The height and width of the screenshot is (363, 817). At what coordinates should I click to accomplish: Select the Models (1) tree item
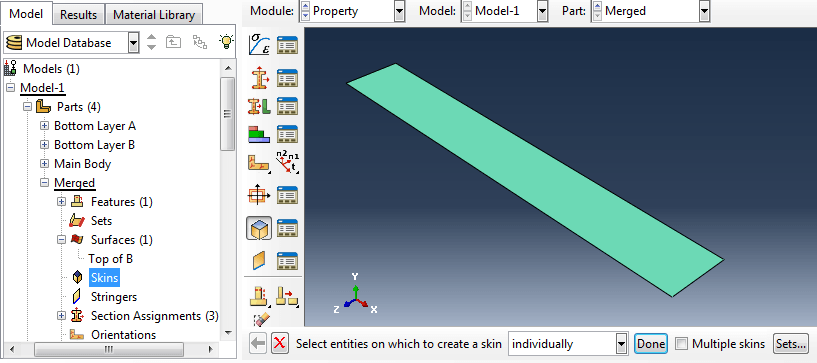[x=51, y=69]
